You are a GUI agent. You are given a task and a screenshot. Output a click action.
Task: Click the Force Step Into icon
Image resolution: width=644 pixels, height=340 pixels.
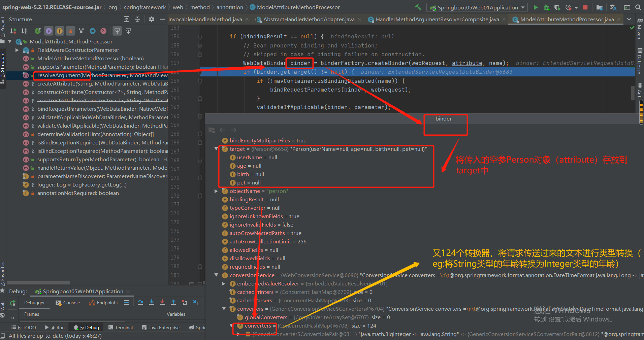coord(162,302)
